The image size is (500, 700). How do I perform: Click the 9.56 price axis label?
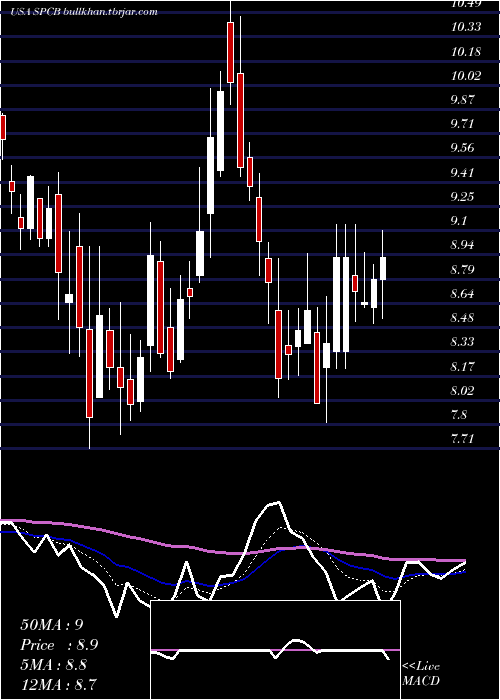(x=462, y=148)
